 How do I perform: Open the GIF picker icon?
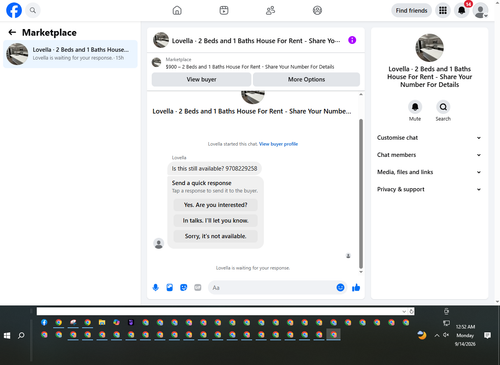tap(198, 288)
